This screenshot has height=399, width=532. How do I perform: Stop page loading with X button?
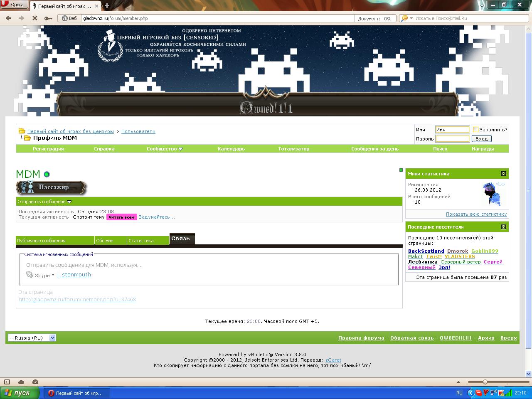point(35,18)
